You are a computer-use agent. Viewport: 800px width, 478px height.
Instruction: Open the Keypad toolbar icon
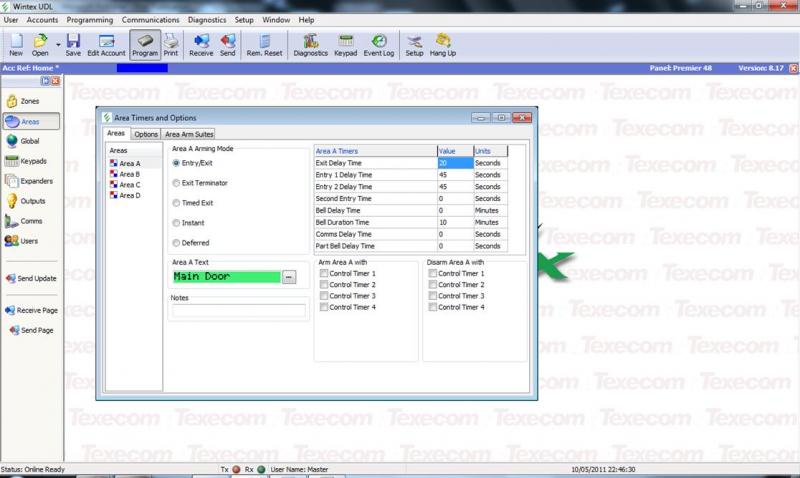(x=345, y=45)
